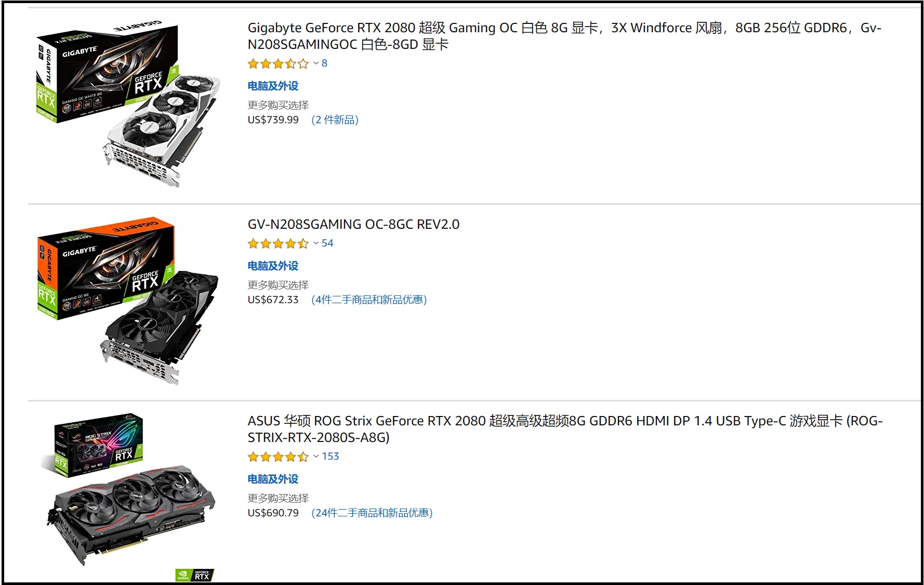Image resolution: width=924 pixels, height=585 pixels.
Task: Click the Gigabyte GeForce RTX 2080 Gaming OC title
Action: pos(564,36)
